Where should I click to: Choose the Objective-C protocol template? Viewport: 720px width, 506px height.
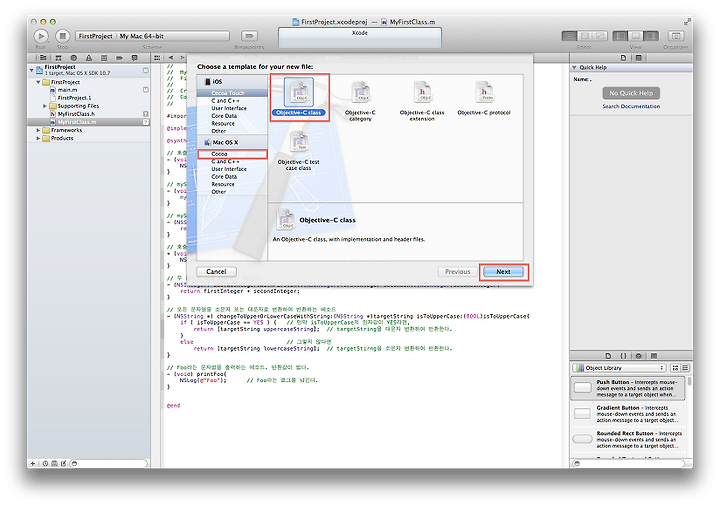484,98
